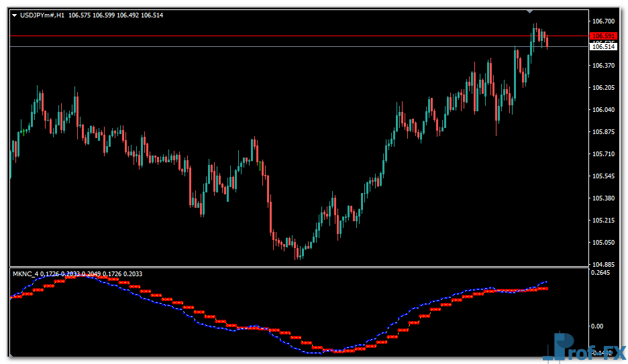Click the 105.050 price scale label
628x364 pixels.
pyautogui.click(x=603, y=243)
